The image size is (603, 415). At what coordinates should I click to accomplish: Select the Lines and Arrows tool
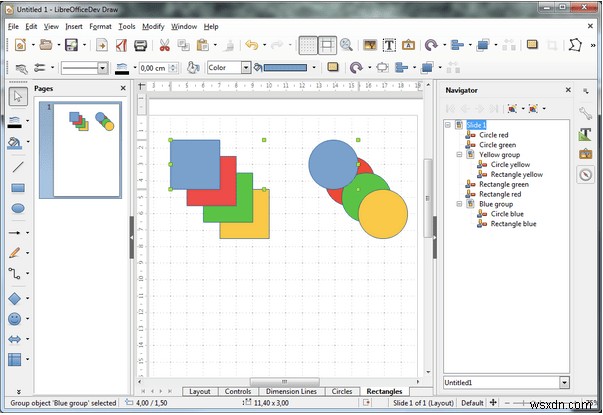coord(15,233)
